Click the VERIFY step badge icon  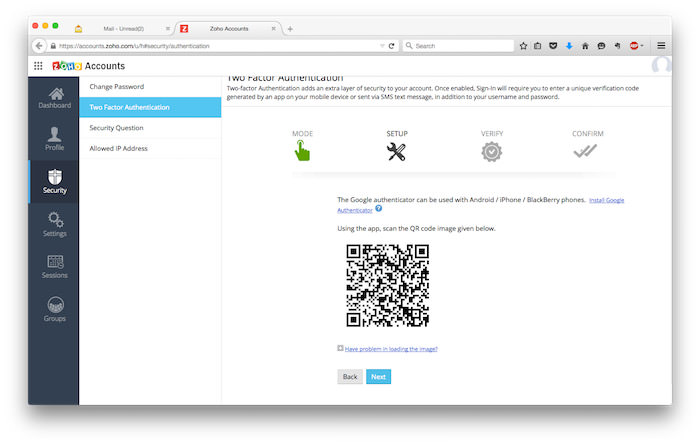(492, 152)
